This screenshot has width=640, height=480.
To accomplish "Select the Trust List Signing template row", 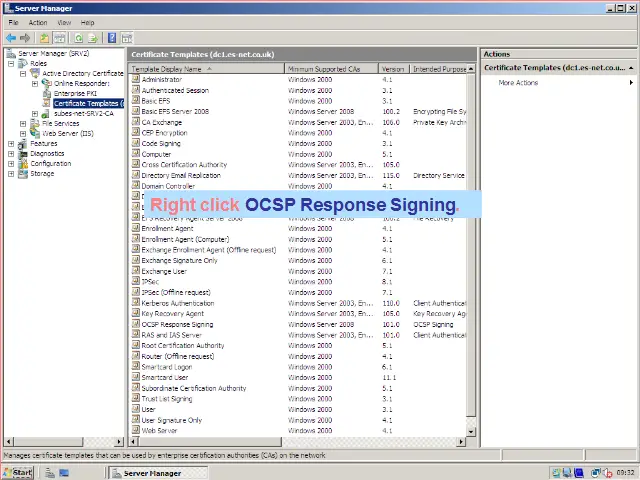I will tap(298, 399).
